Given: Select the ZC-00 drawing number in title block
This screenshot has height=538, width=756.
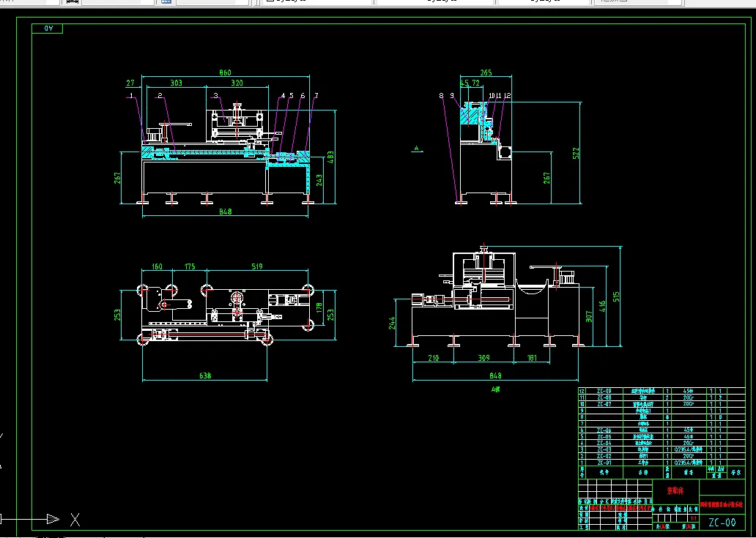Looking at the screenshot, I should point(722,522).
